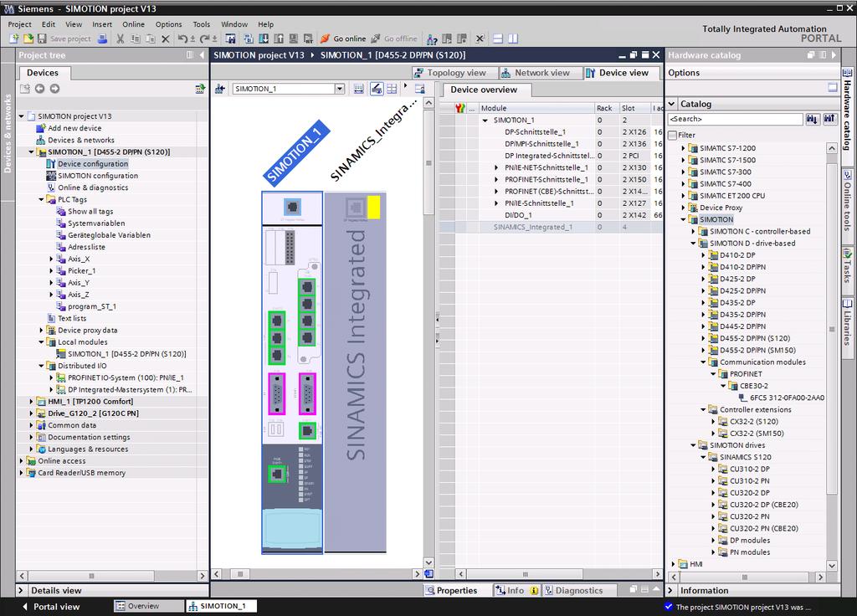857x616 pixels.
Task: Open Online & diagnostics tree item
Action: (93, 187)
